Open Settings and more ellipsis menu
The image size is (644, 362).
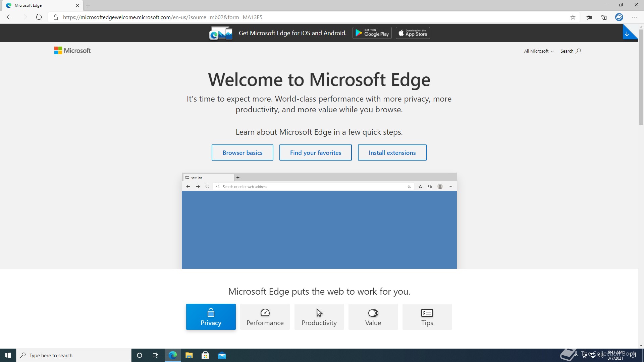[635, 17]
